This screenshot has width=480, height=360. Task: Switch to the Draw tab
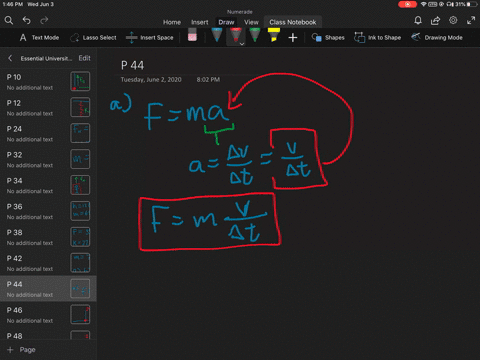coord(226,22)
